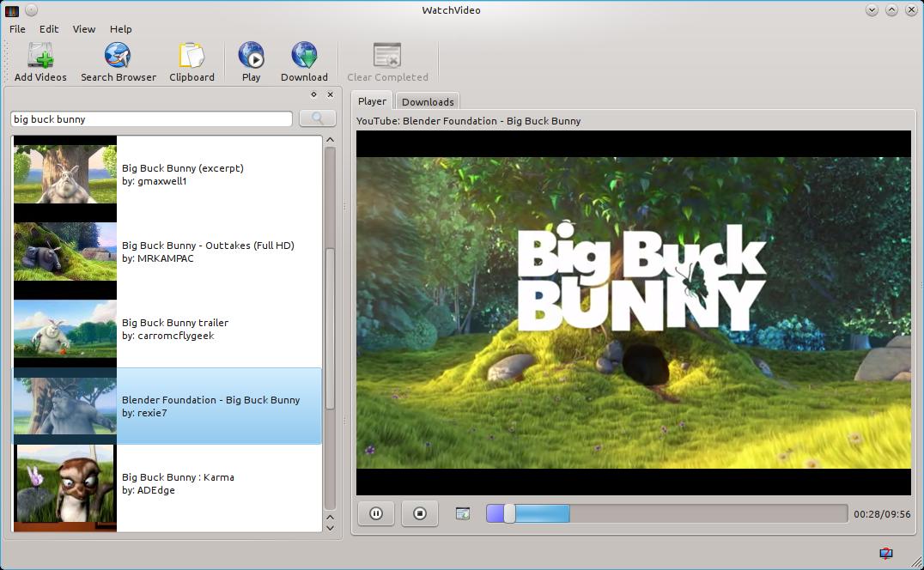Click uploader text by: carromcflygeek
Image resolution: width=924 pixels, height=570 pixels.
[x=168, y=336]
